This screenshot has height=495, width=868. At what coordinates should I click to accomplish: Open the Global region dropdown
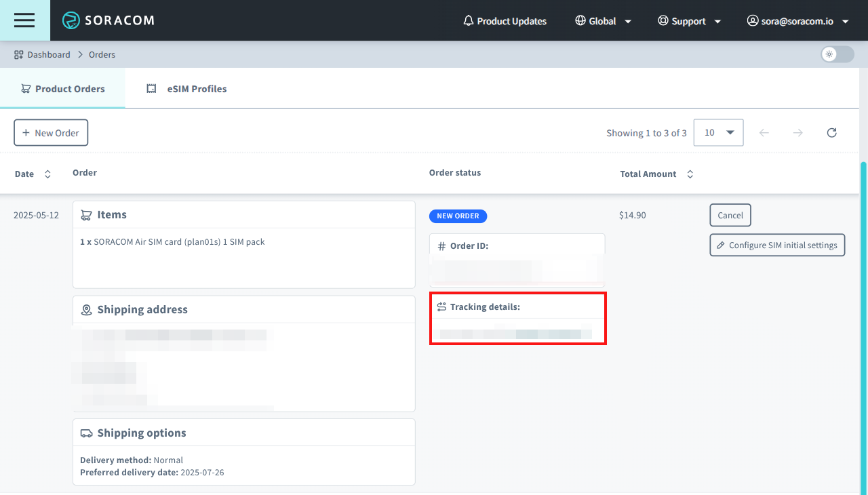(x=603, y=20)
